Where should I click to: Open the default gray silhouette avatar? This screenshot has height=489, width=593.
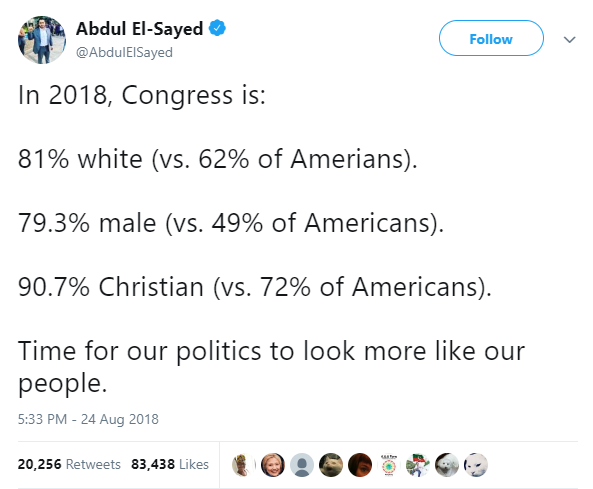coord(302,465)
